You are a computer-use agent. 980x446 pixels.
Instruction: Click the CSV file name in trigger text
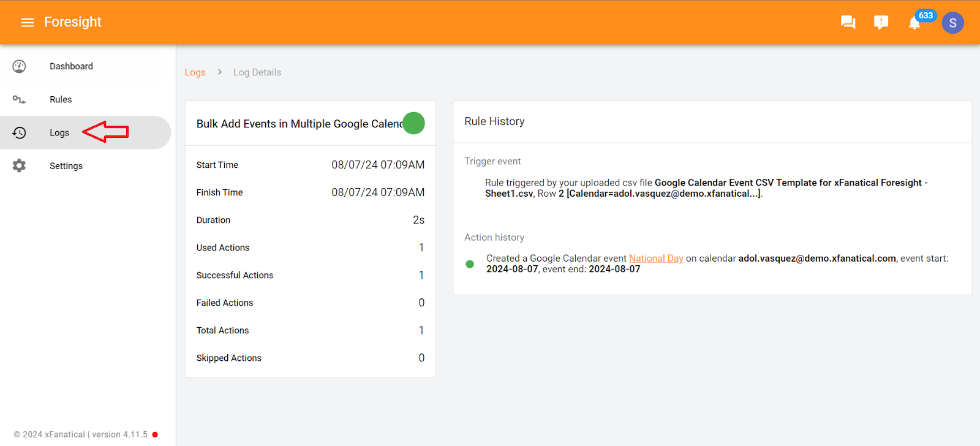coord(706,188)
